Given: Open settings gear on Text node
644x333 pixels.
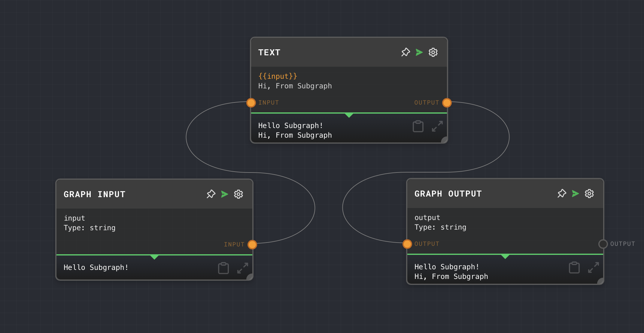Looking at the screenshot, I should click(433, 52).
